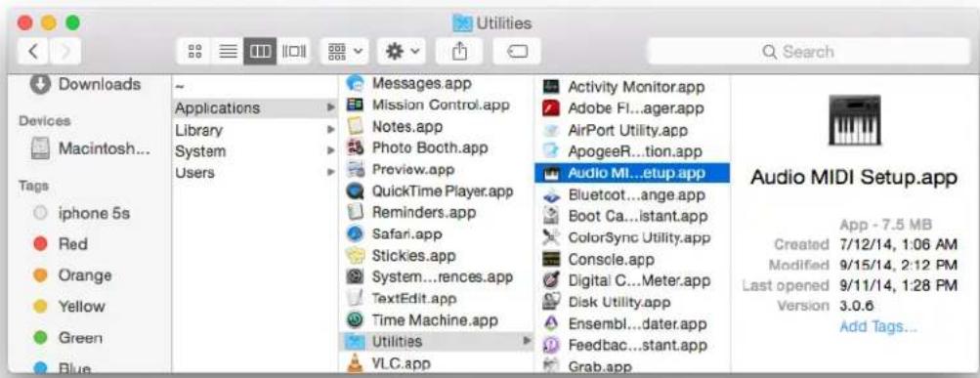
Task: Select the Library folder row
Action: pos(255,130)
